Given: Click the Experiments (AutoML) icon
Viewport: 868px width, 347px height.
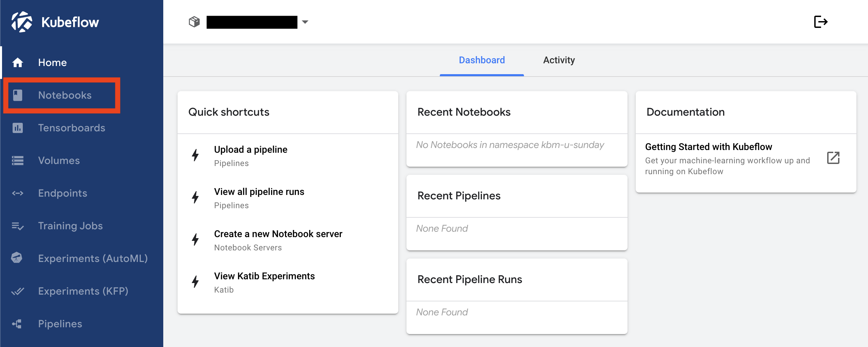Looking at the screenshot, I should tap(17, 258).
